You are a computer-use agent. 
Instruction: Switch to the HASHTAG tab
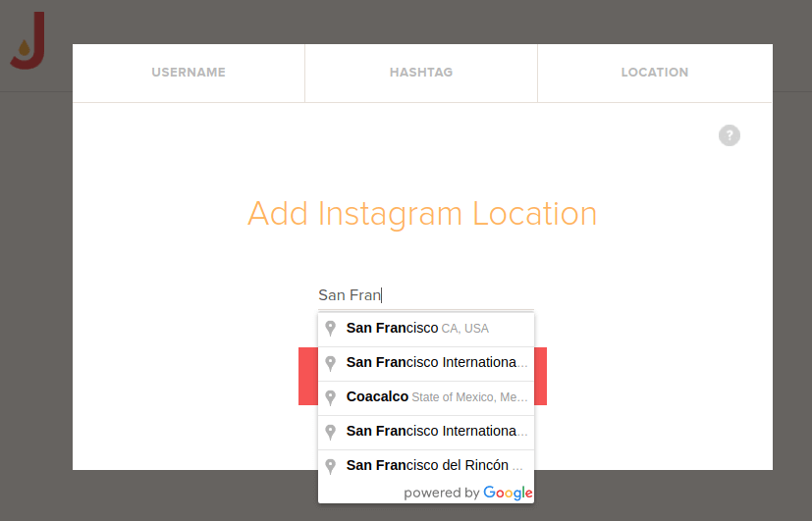[x=421, y=73]
